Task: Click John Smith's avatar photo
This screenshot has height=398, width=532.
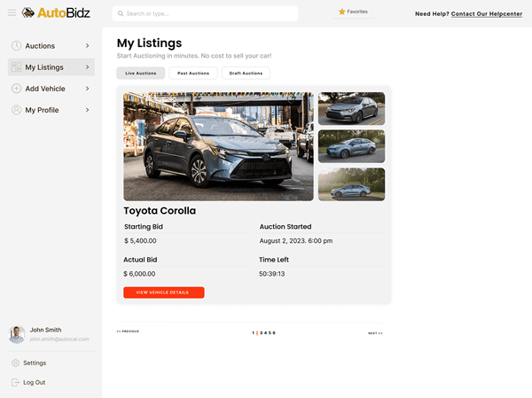Action: point(17,334)
